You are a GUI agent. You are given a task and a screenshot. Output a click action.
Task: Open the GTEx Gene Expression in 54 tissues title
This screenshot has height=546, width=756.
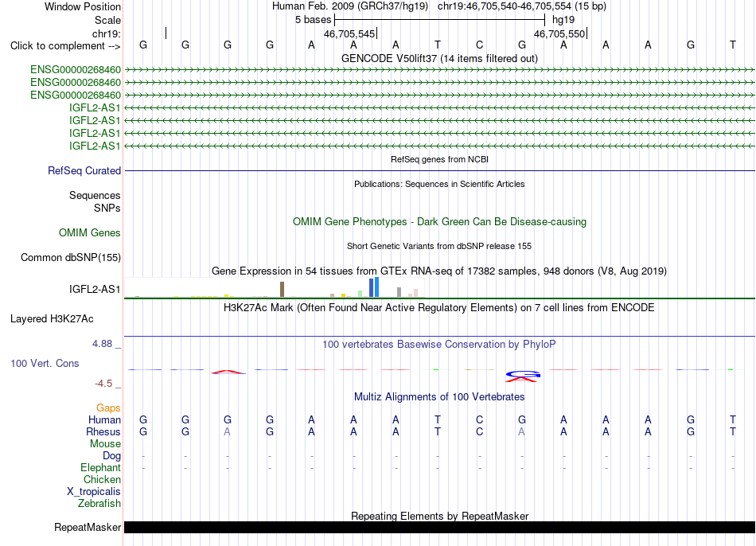click(439, 271)
